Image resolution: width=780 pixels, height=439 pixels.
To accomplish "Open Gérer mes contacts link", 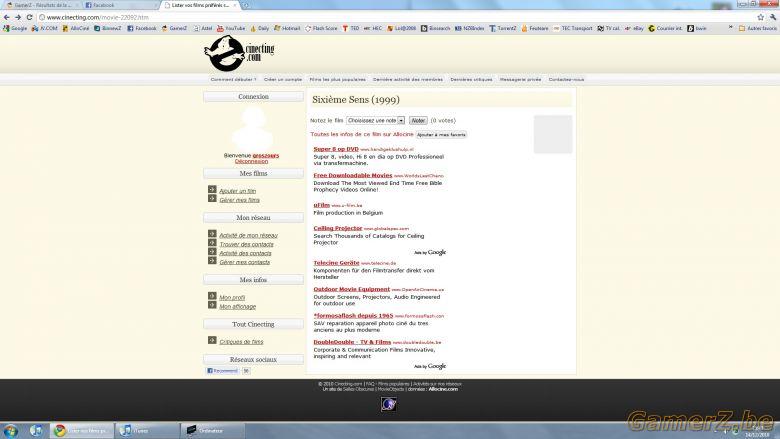I will coord(244,262).
